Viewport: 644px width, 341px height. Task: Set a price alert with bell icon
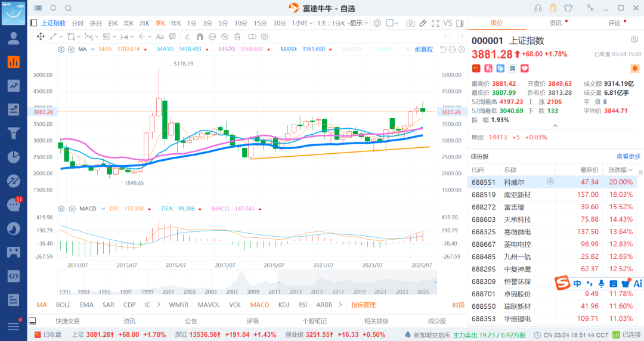coord(634,68)
